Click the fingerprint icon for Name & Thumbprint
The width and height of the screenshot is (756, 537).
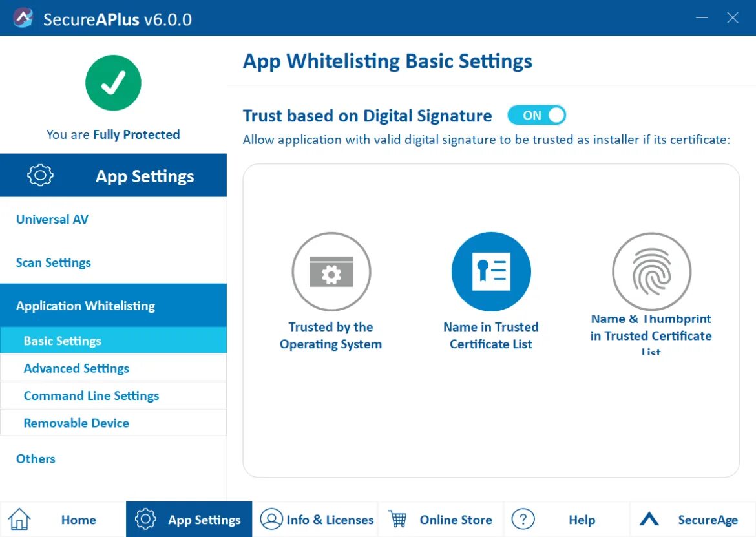coord(651,271)
